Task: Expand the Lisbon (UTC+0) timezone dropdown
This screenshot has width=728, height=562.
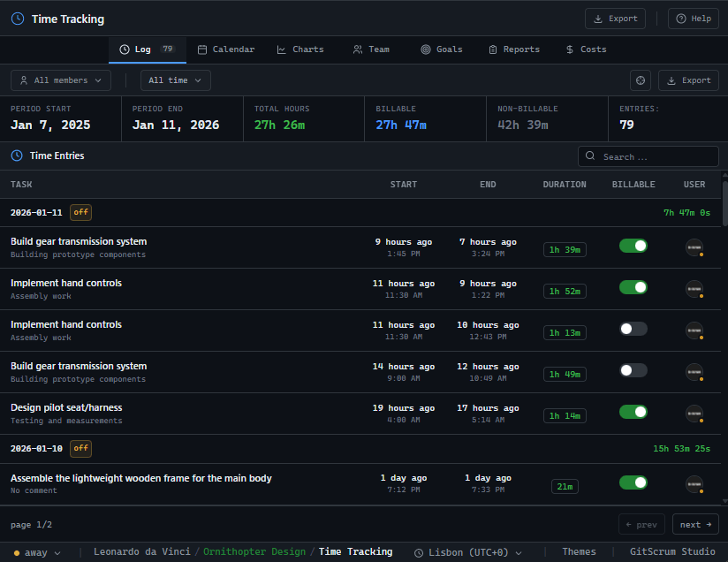Action: point(468,551)
